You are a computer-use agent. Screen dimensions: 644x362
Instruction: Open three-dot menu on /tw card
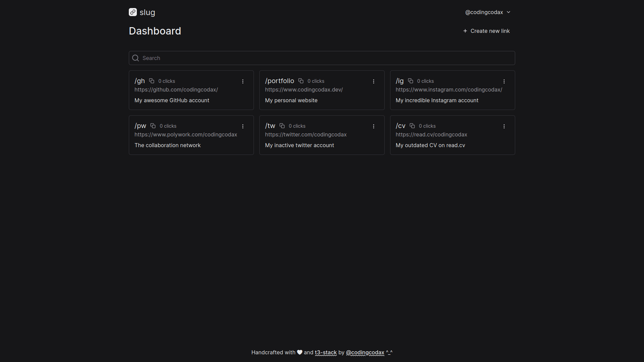point(373,126)
